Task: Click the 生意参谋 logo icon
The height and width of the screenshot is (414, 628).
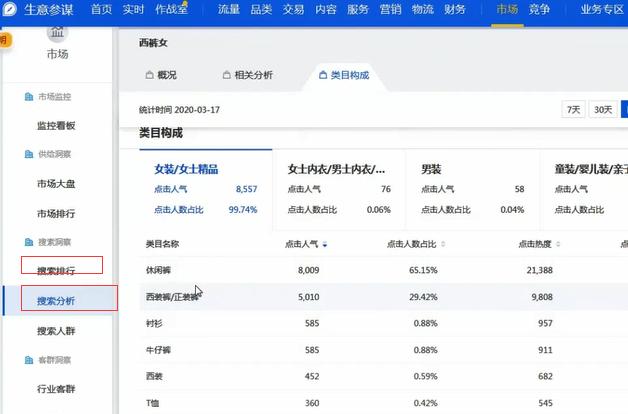Action: point(9,9)
